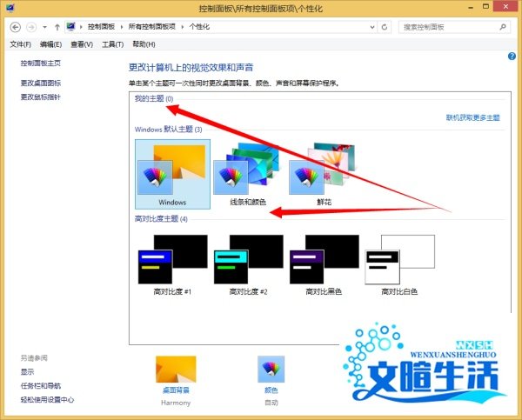Apply the 高对比黑色 theme
Screen dimensions: 522x420
click(324, 264)
